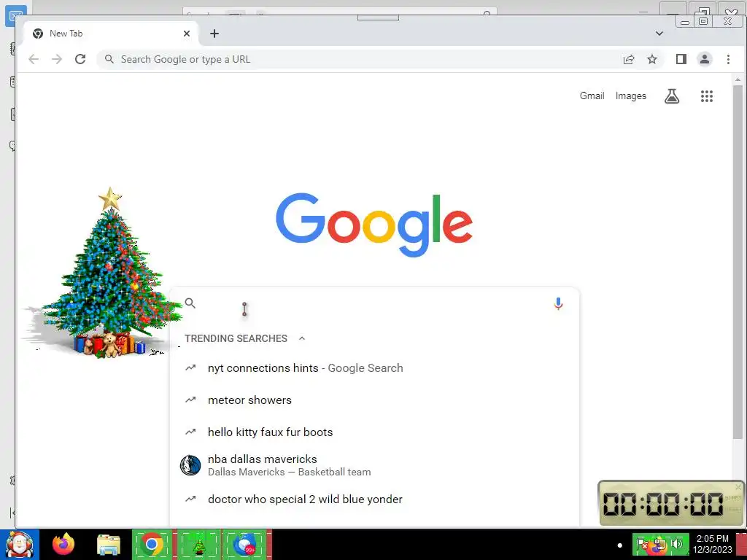747x560 pixels.
Task: Click the magnifier icon in Google search box
Action: pos(190,303)
